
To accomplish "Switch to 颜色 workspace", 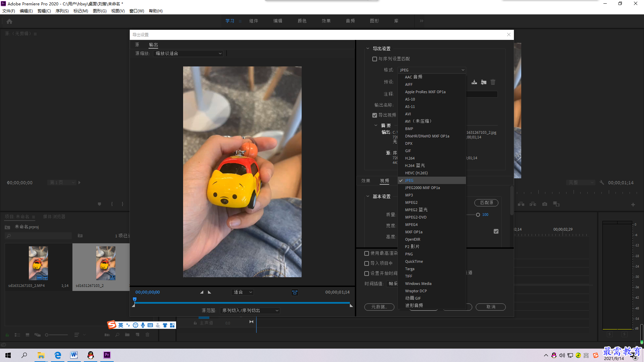I will point(302,21).
